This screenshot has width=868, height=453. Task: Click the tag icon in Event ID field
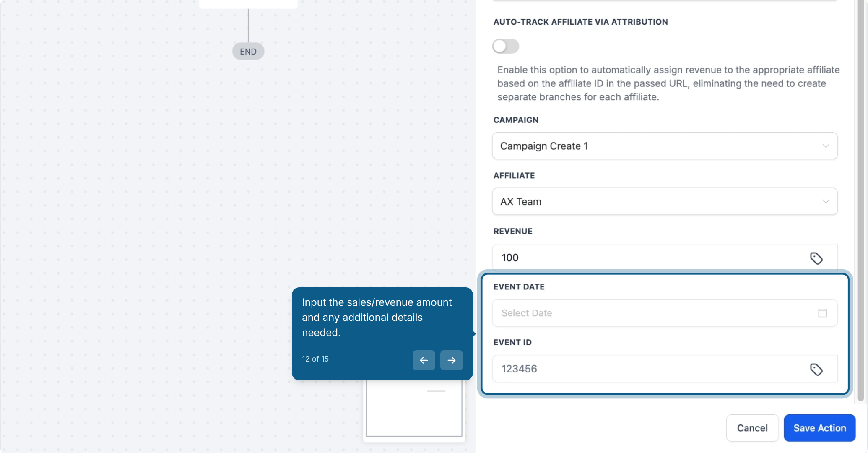816,369
